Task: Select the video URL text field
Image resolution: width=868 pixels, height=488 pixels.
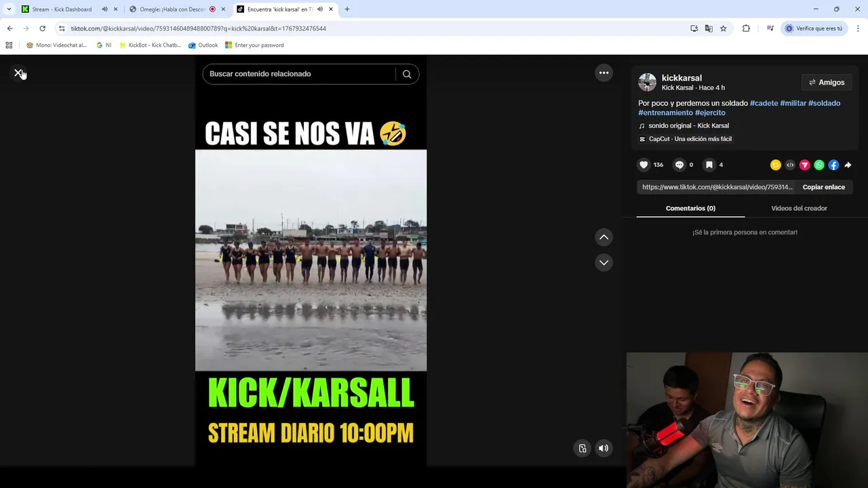Action: point(717,187)
